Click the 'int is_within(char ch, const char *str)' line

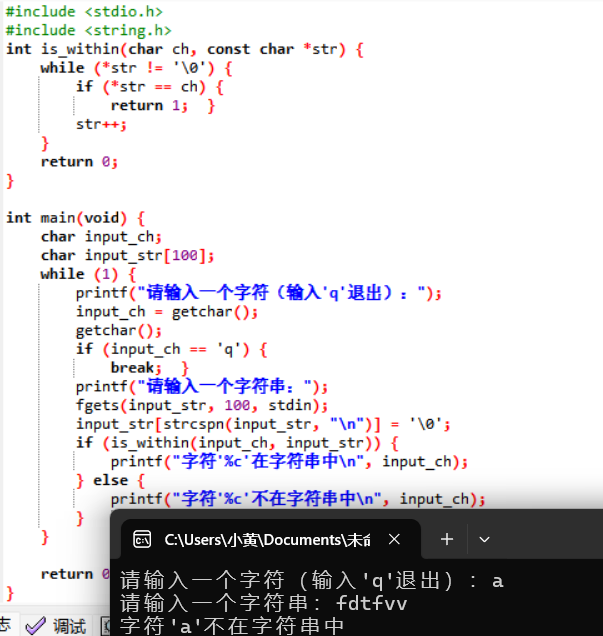tap(185, 49)
